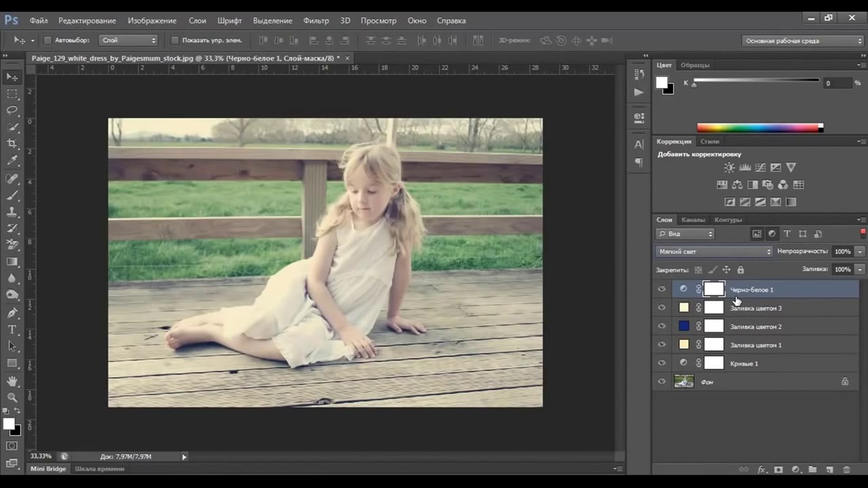This screenshot has width=868, height=488.
Task: Select the Hand tool
Action: (12, 381)
